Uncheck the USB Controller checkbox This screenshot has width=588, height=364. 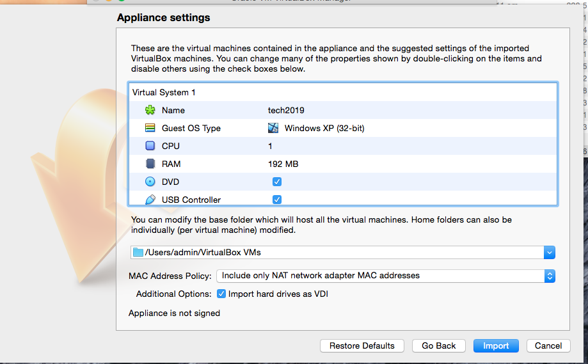pyautogui.click(x=277, y=200)
